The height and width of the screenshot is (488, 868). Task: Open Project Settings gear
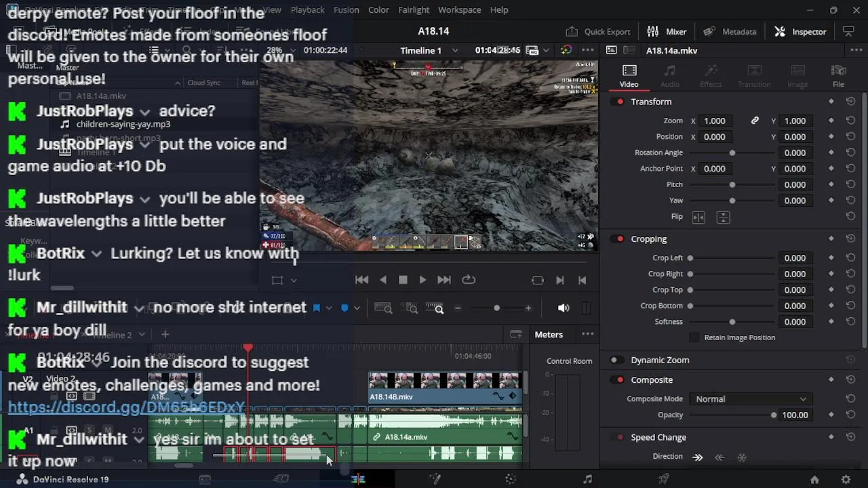(x=846, y=479)
